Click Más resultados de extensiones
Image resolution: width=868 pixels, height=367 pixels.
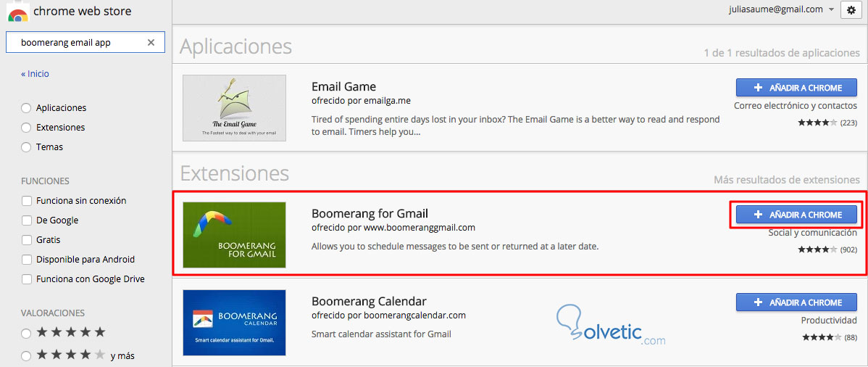(x=787, y=180)
